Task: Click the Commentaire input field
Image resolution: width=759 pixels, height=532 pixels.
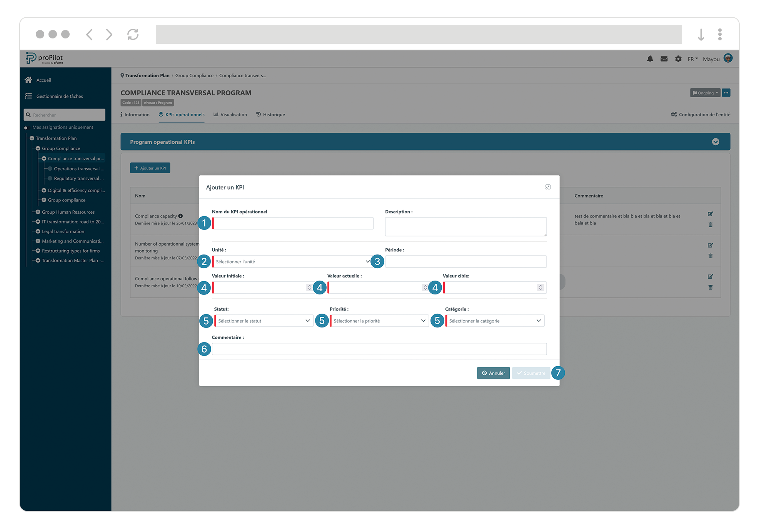Action: [x=379, y=349]
